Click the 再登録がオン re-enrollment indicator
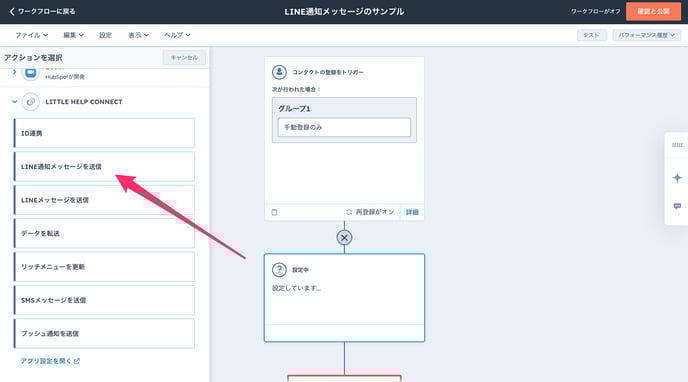This screenshot has width=688, height=382. pyautogui.click(x=370, y=212)
